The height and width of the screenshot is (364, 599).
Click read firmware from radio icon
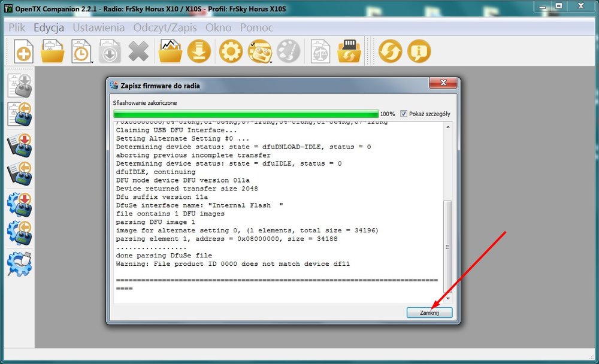click(20, 233)
